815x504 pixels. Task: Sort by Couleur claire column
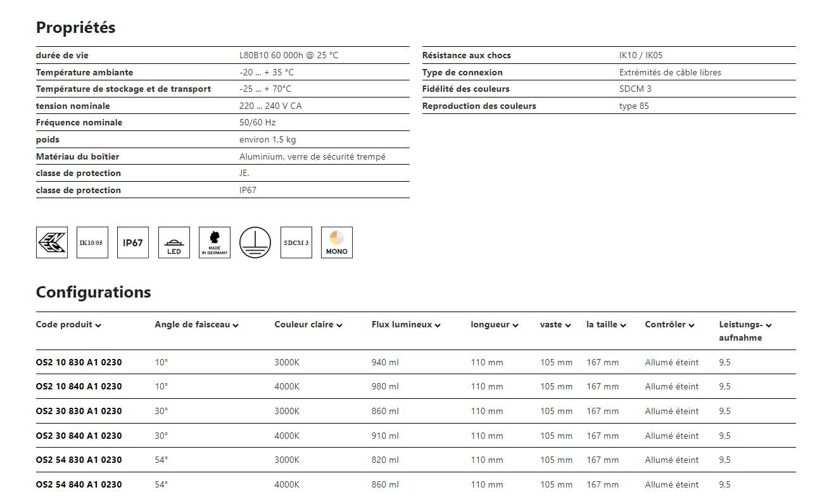308,325
